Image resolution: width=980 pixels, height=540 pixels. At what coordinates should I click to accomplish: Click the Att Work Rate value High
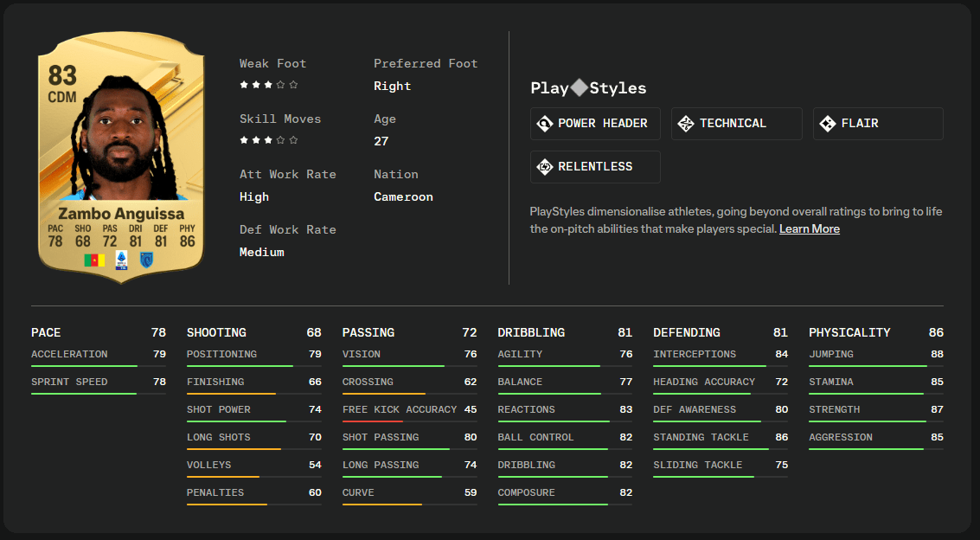click(x=254, y=197)
